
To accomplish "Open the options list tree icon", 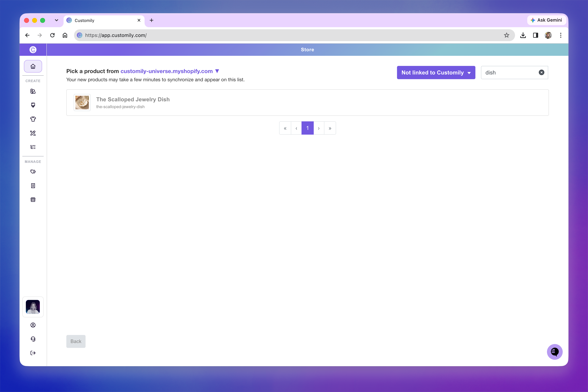I will point(33,147).
